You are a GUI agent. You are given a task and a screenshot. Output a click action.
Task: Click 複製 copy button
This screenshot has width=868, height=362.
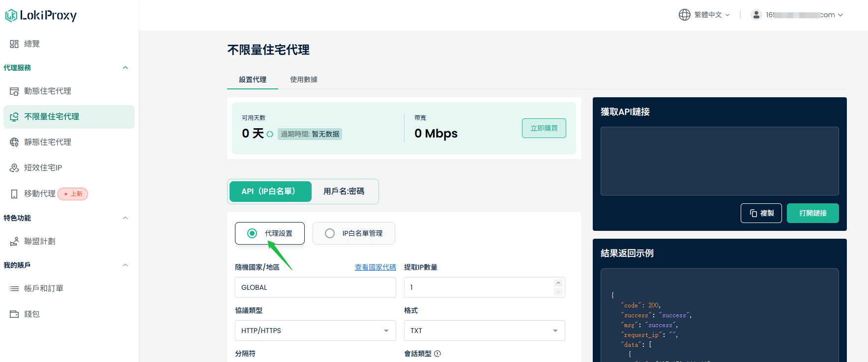click(761, 213)
